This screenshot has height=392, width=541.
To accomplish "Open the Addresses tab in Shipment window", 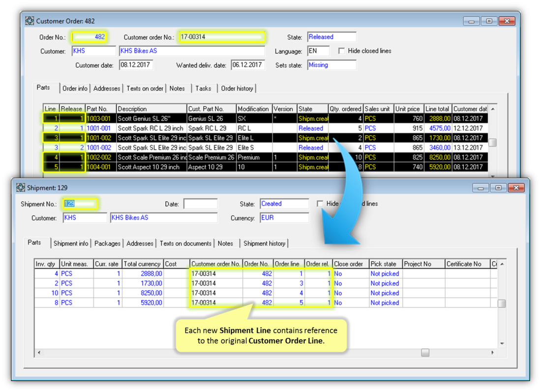I will point(140,243).
